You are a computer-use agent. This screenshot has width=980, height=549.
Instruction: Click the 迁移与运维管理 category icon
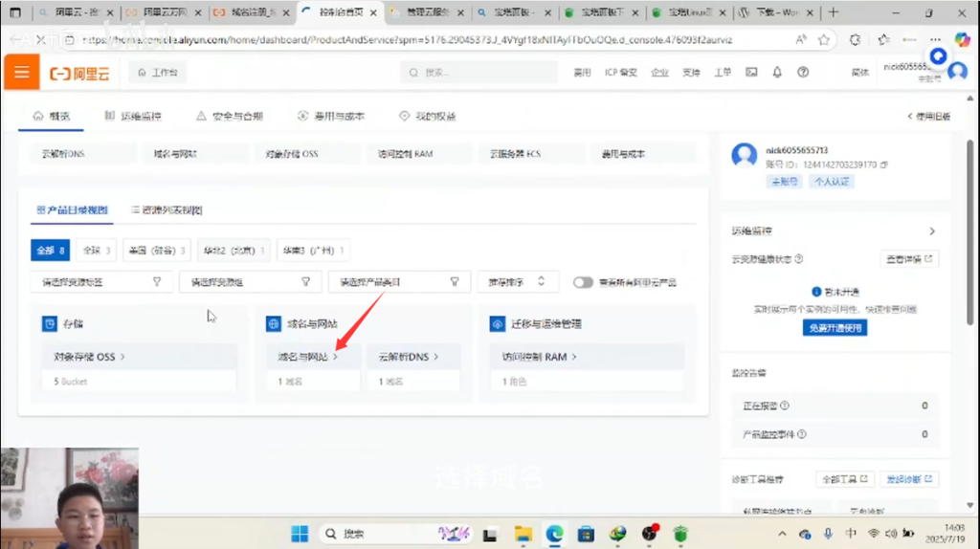pos(497,323)
